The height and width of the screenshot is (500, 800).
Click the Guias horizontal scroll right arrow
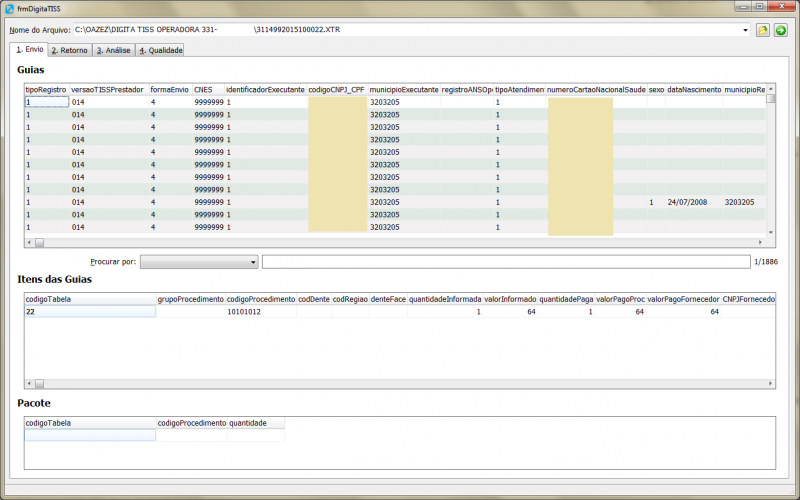[x=761, y=242]
